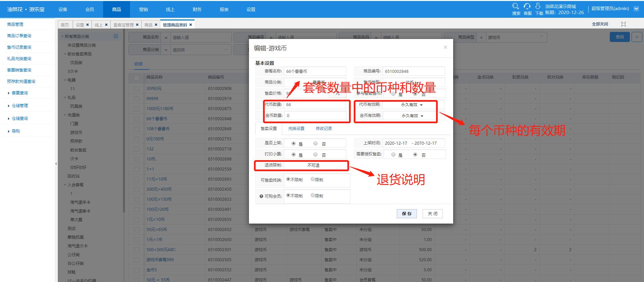This screenshot has width=644, height=282.
Task: Click the 下载 download icon
Action: [x=538, y=6]
